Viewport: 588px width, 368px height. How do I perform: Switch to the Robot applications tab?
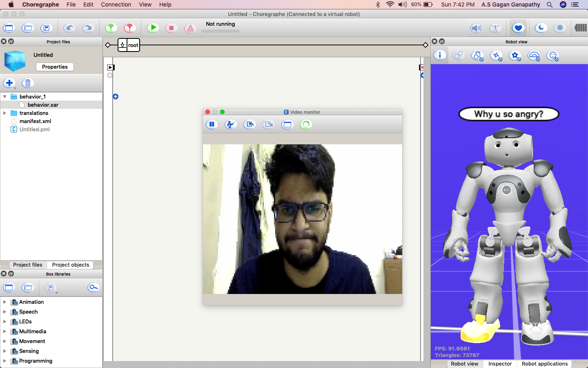pyautogui.click(x=545, y=364)
